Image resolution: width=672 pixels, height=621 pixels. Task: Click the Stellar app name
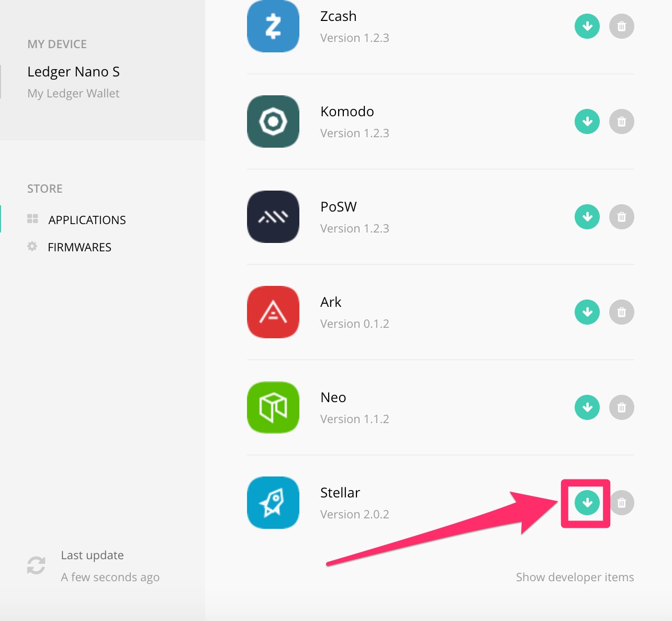coord(340,493)
